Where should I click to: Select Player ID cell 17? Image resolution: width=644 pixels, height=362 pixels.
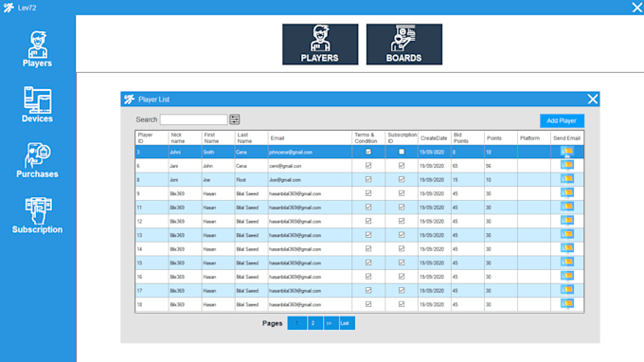point(152,291)
